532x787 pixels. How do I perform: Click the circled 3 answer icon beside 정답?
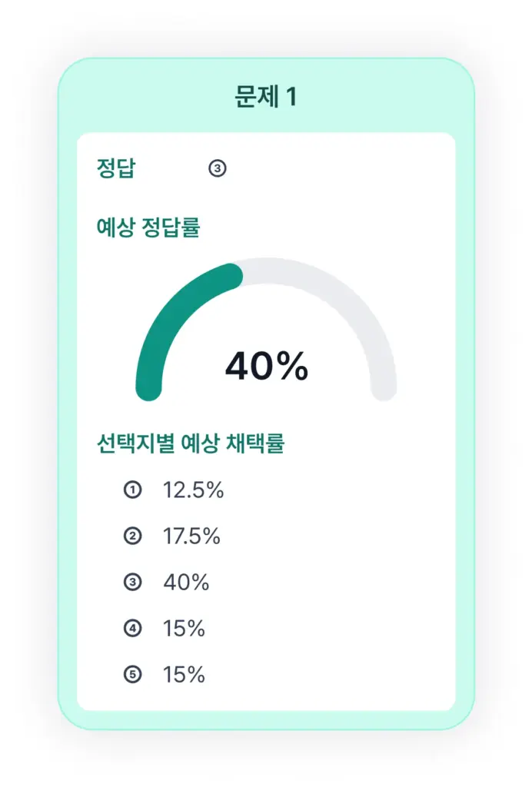click(x=218, y=168)
